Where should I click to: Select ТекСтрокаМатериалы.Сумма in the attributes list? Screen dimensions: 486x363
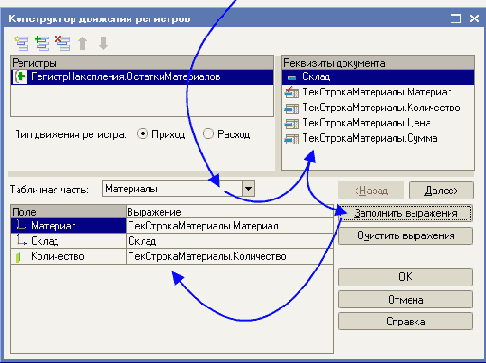coord(378,138)
